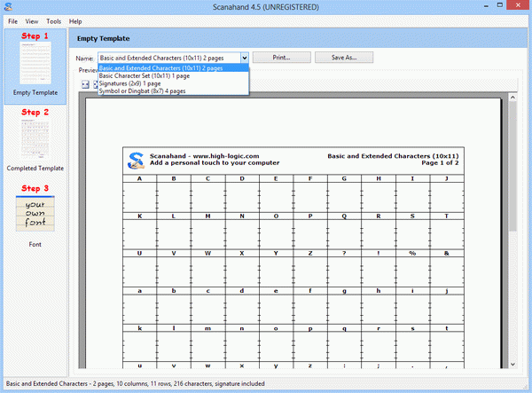Click the Scanahand logo in the template preview
Viewport: 532px width, 393px height.
pos(136,161)
